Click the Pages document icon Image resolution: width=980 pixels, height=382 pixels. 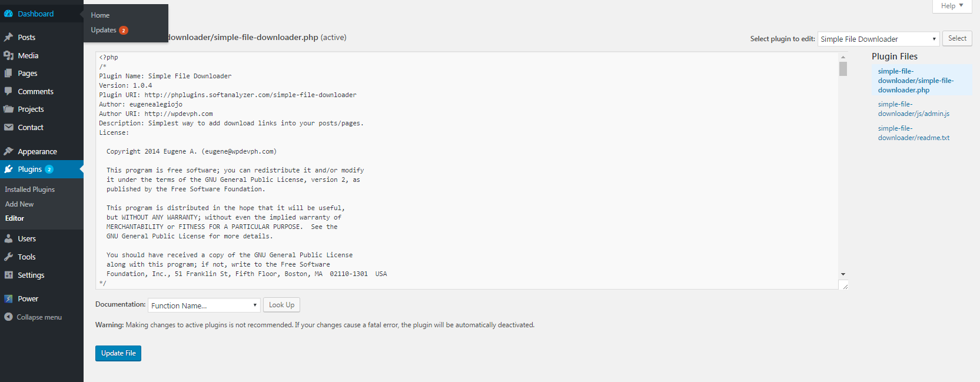[9, 73]
